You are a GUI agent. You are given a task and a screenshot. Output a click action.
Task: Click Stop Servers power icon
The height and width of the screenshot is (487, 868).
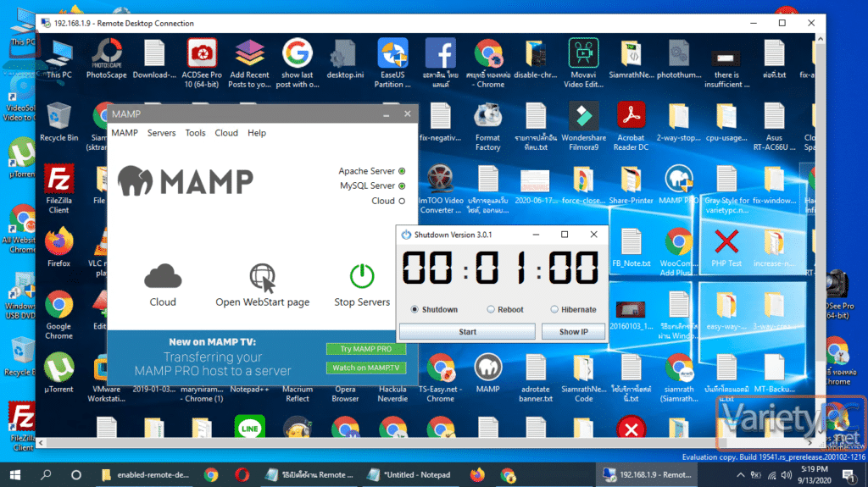point(362,276)
